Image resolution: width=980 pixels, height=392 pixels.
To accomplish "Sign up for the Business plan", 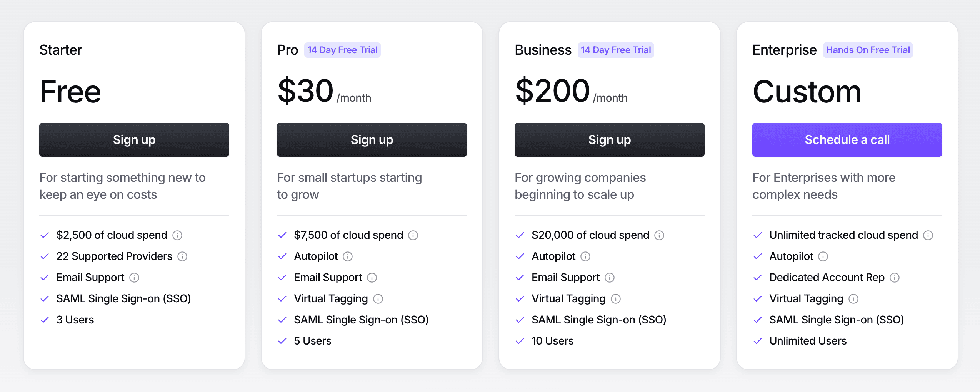I will 609,139.
